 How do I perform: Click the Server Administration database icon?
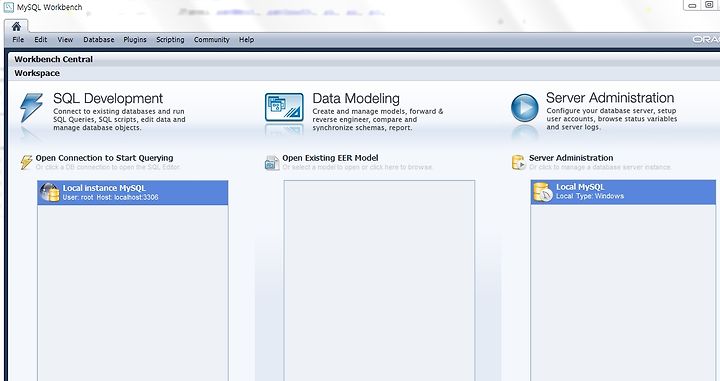pos(518,162)
